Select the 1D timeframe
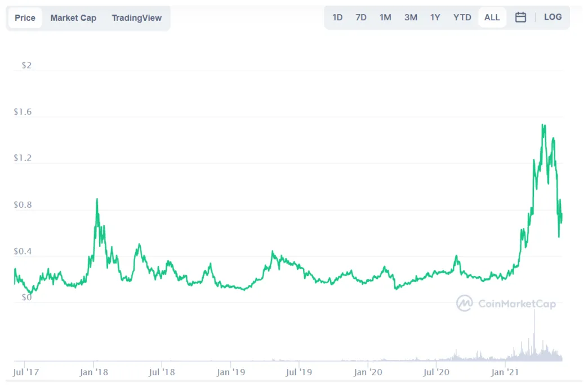588x387 pixels. click(337, 17)
